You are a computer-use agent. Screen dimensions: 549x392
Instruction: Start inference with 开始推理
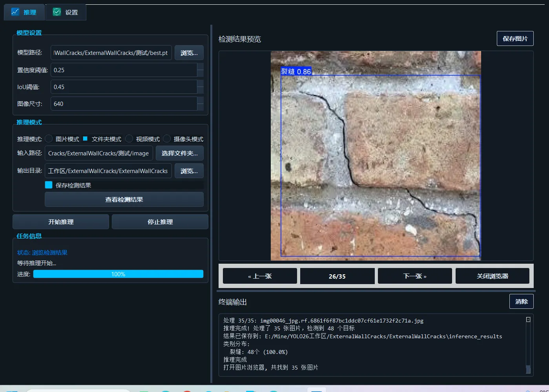[x=61, y=222]
